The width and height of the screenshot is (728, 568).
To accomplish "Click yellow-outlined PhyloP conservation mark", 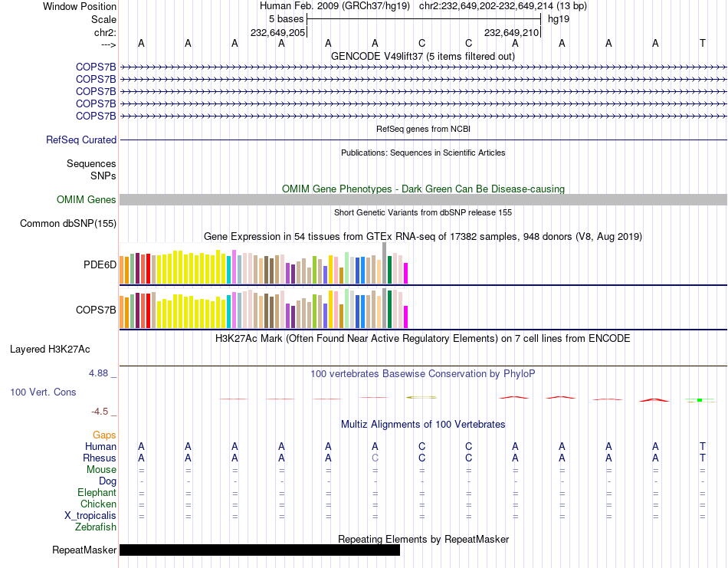I will tap(421, 398).
